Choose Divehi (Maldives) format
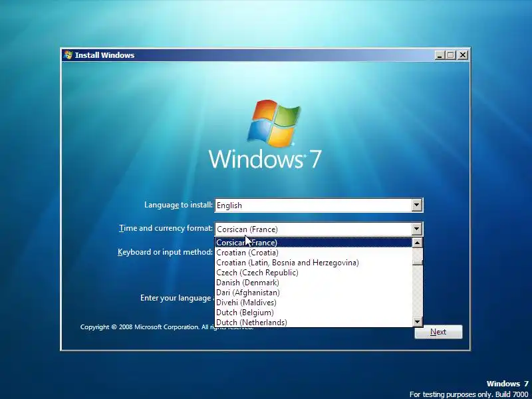This screenshot has height=399, width=532. tap(314, 303)
